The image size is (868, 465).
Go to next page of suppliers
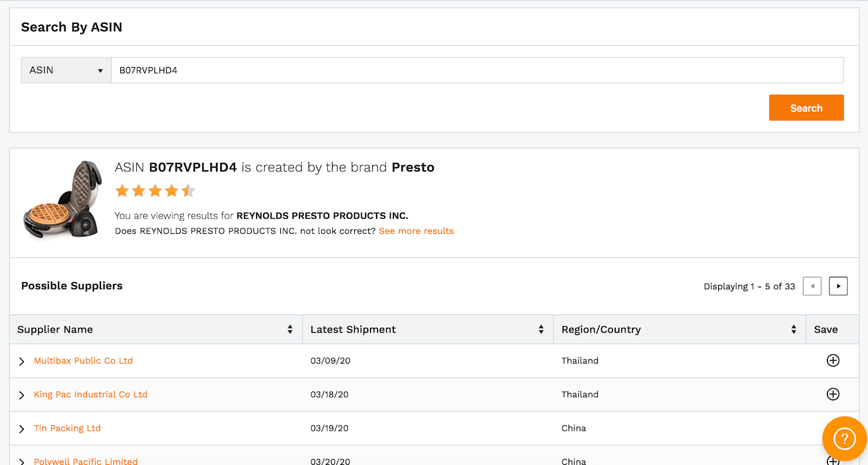click(x=838, y=286)
